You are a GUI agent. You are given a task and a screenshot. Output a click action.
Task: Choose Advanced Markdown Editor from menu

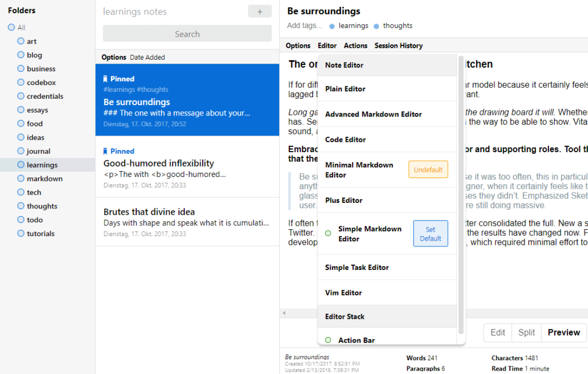pyautogui.click(x=373, y=114)
